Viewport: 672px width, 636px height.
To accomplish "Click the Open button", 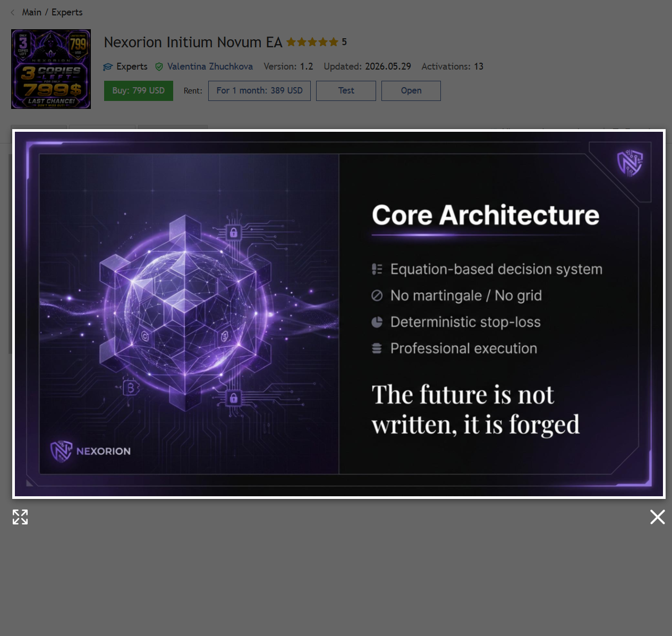I will (411, 91).
